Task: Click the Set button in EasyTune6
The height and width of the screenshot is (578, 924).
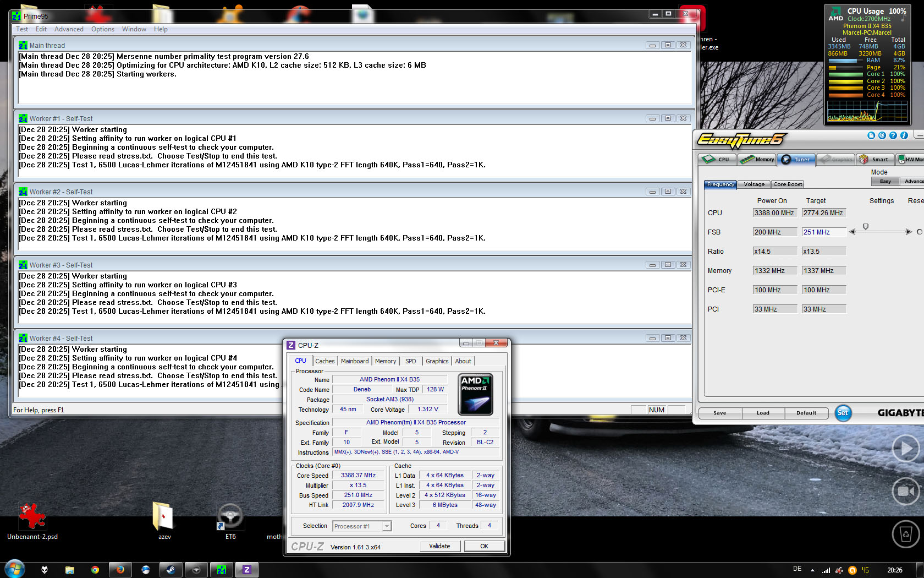Action: [843, 413]
